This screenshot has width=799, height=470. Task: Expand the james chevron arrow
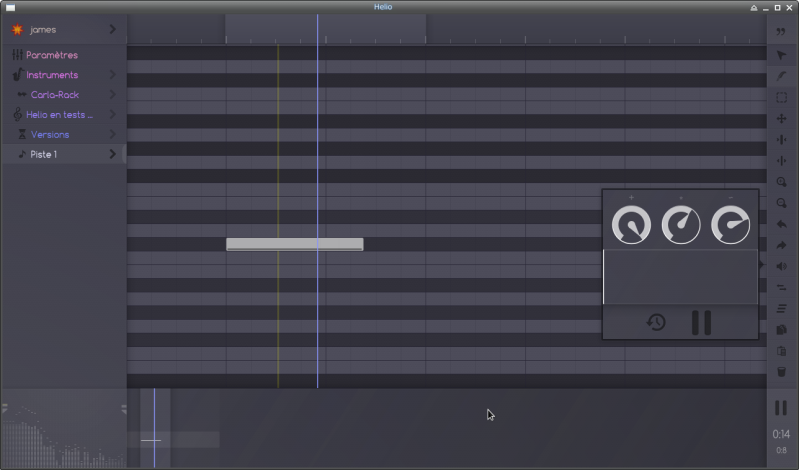click(x=113, y=30)
